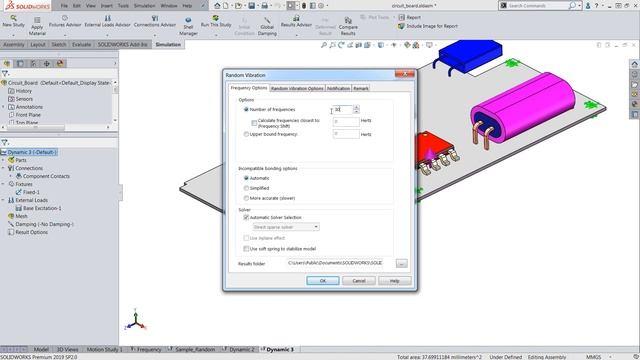Expand the Annotations tree node
Viewport: 640px width, 360px height.
point(4,107)
